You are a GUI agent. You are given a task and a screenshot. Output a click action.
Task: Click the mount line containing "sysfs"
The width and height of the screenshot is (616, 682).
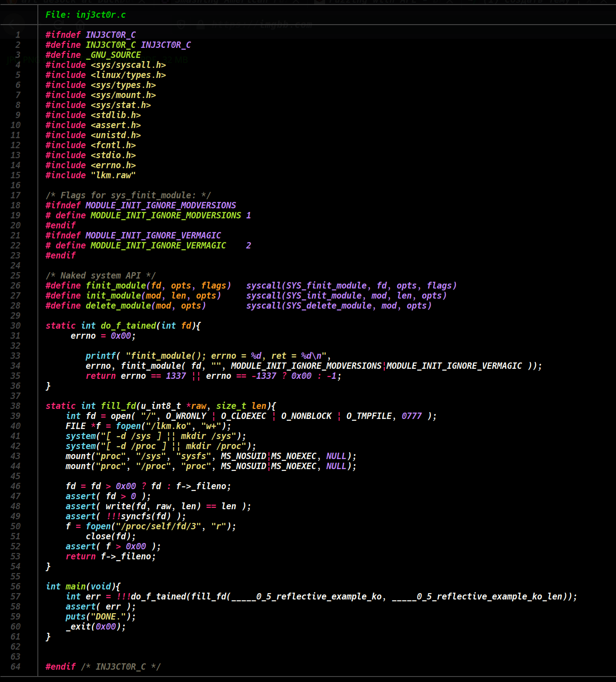coord(211,456)
